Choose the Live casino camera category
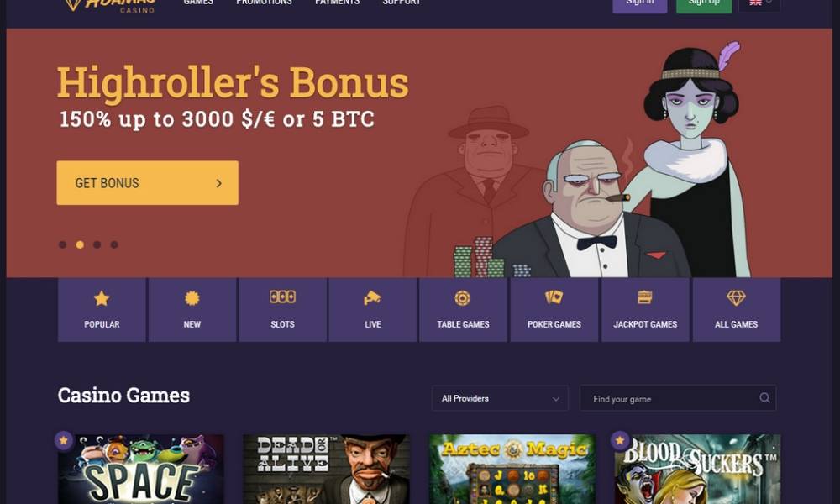Image resolution: width=840 pixels, height=504 pixels. click(x=373, y=310)
